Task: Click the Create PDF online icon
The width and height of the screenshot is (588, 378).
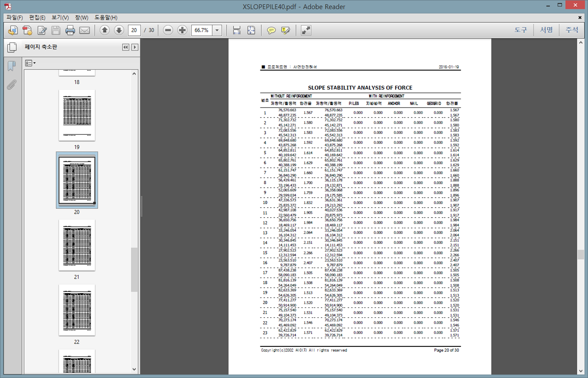Action: (x=27, y=30)
